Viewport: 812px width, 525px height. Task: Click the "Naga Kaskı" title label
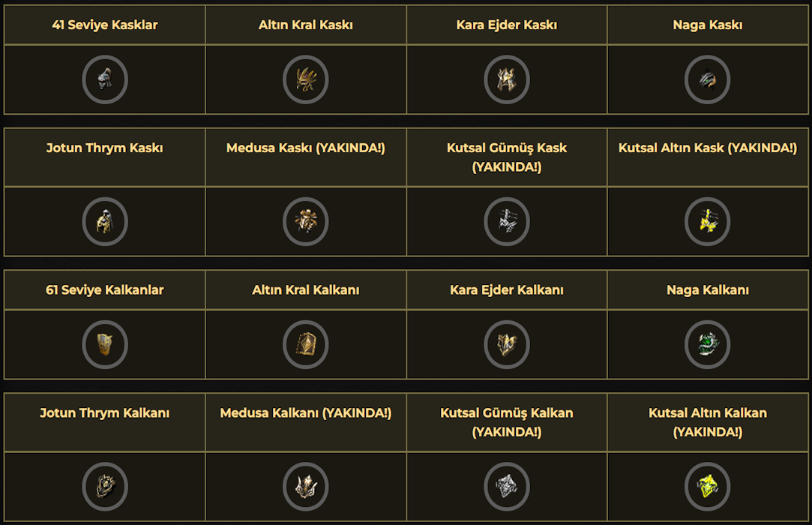[x=708, y=25]
